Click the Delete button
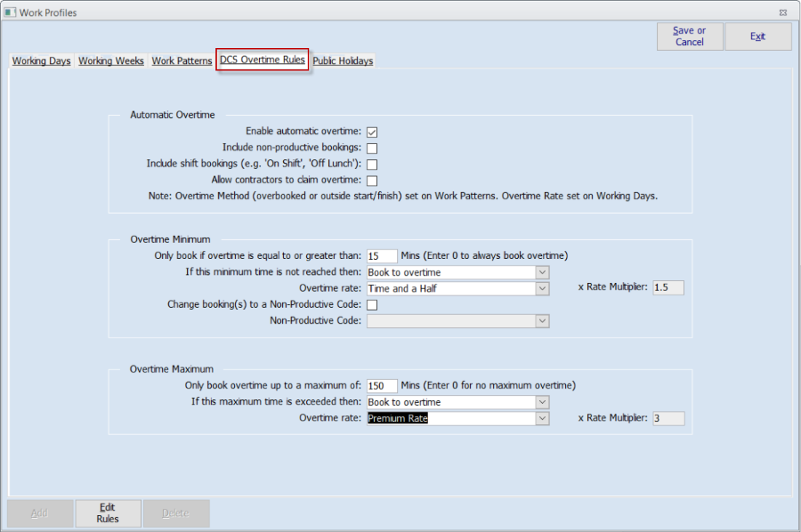 click(175, 513)
